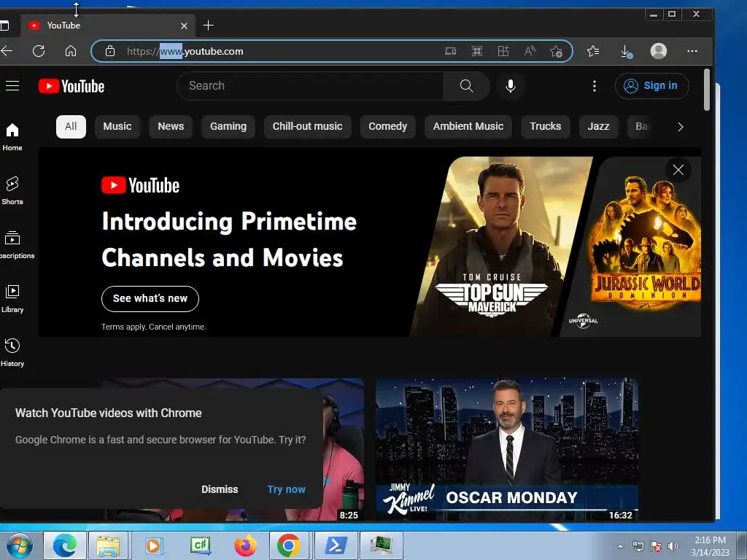Click Try now for Chrome
747x560 pixels.
tap(286, 489)
